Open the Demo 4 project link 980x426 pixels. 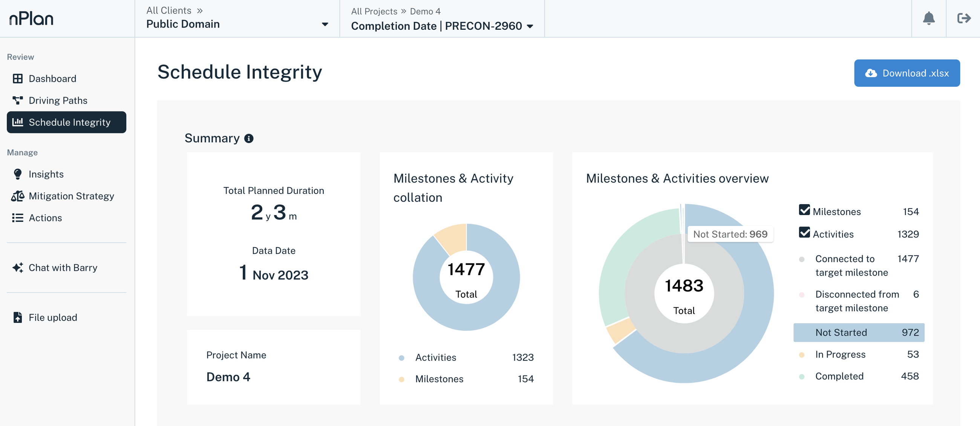click(x=425, y=11)
